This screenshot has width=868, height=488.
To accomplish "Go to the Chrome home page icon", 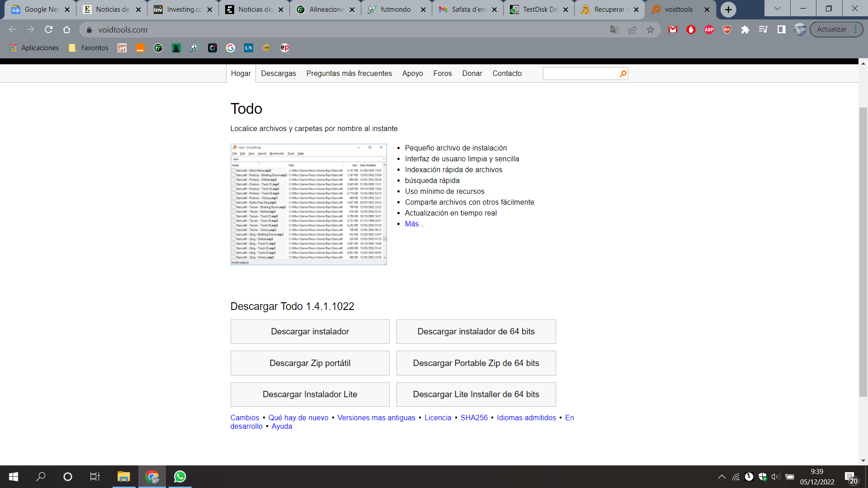I will point(67,29).
